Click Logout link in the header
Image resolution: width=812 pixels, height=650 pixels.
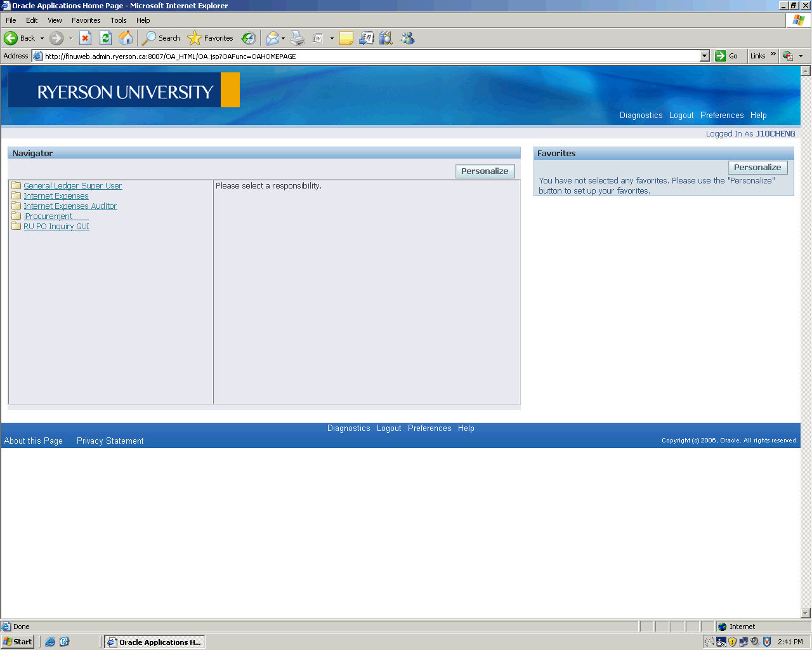(x=681, y=116)
